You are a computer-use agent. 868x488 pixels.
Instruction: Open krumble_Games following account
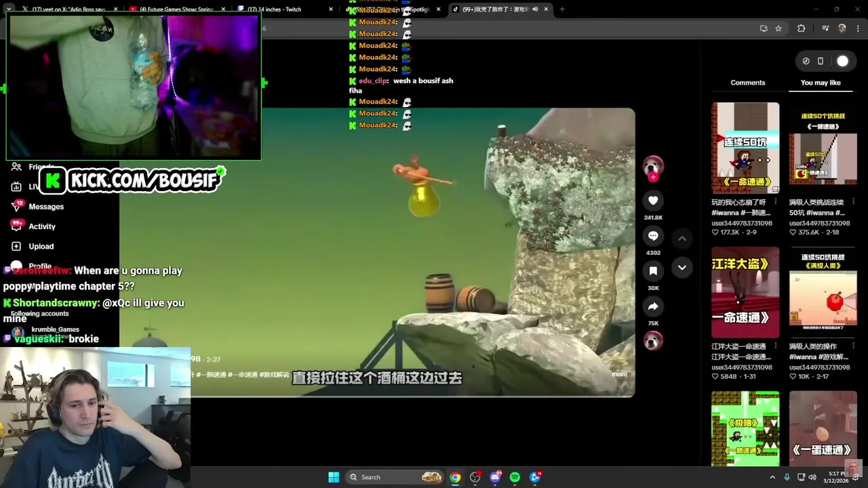point(55,330)
